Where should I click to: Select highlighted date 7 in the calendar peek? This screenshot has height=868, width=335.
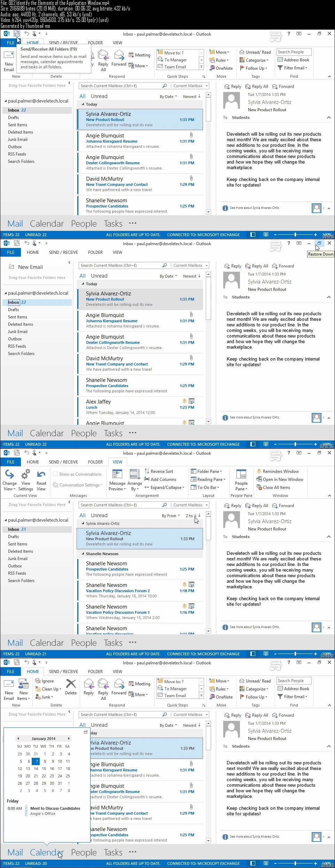click(36, 761)
